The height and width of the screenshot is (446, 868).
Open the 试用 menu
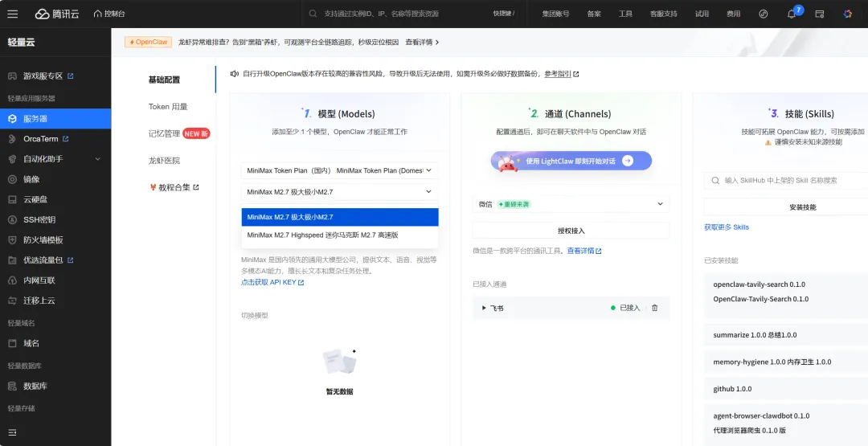click(702, 14)
